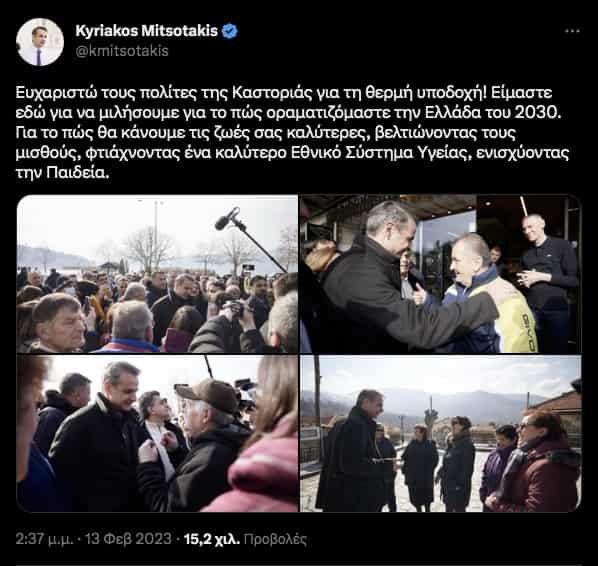
Task: Click the 15,2 χιλ. view count
Action: pyautogui.click(x=212, y=539)
